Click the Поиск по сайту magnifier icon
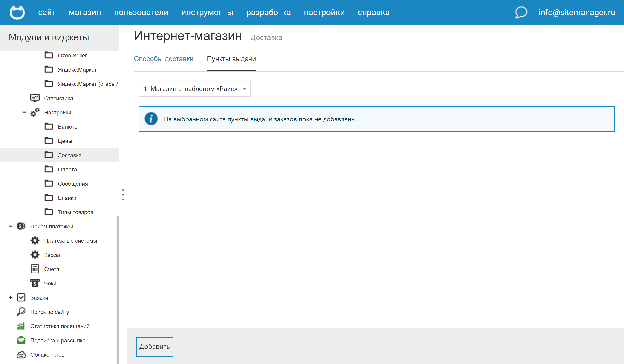 click(x=21, y=312)
